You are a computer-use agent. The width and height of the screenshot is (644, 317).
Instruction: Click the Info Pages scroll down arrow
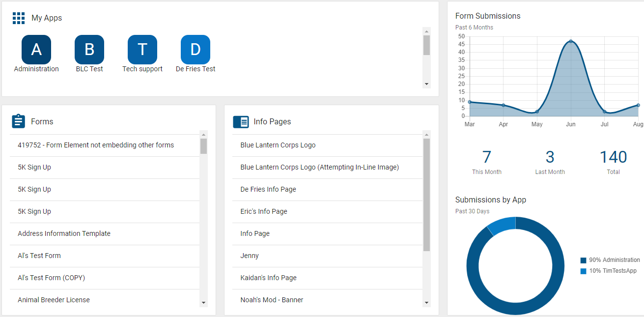[426, 303]
